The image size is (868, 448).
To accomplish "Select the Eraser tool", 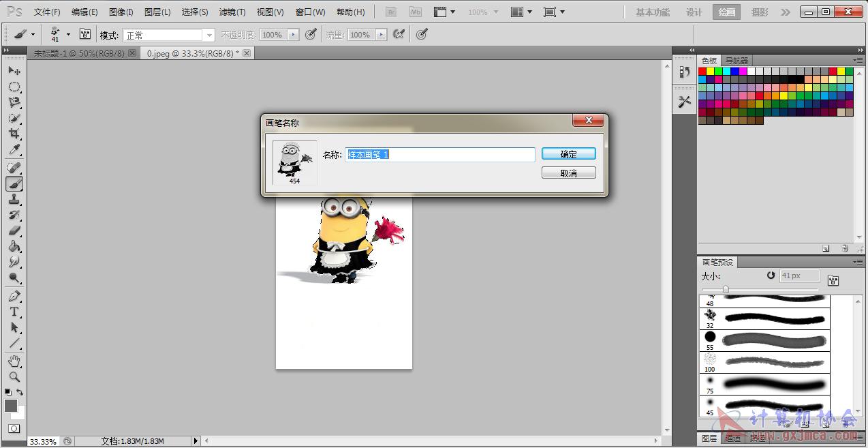I will point(14,230).
